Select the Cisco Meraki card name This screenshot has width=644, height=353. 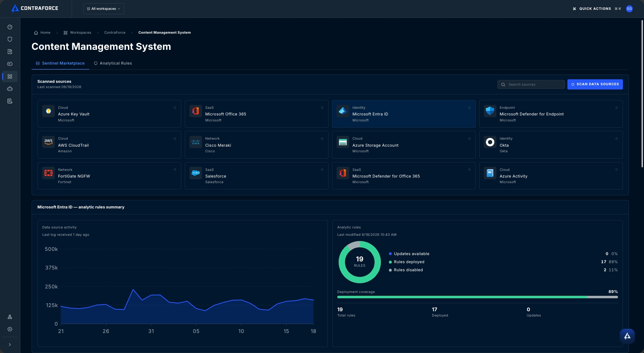tap(218, 145)
